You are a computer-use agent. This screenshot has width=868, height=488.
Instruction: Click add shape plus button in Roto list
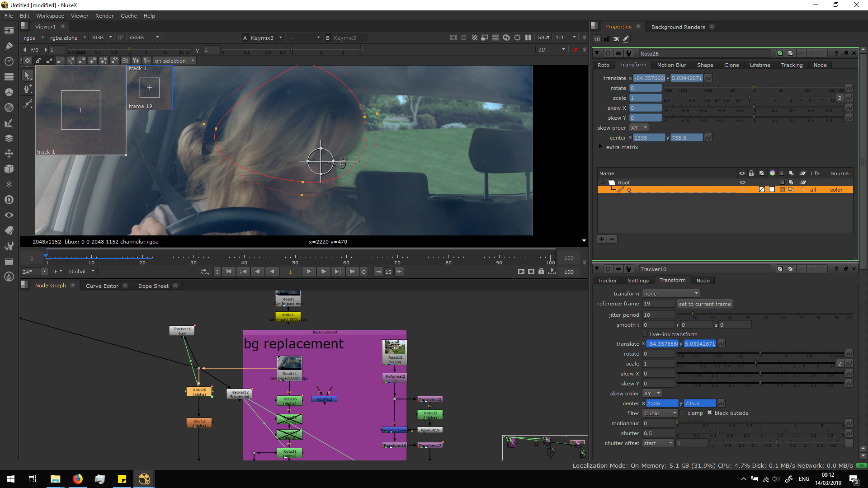tap(602, 239)
